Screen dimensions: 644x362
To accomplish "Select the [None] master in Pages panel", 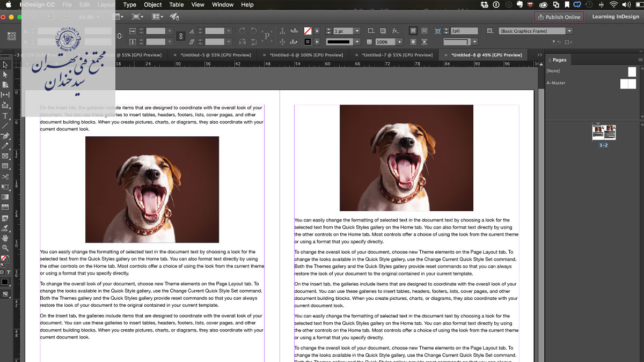I will (x=592, y=71).
